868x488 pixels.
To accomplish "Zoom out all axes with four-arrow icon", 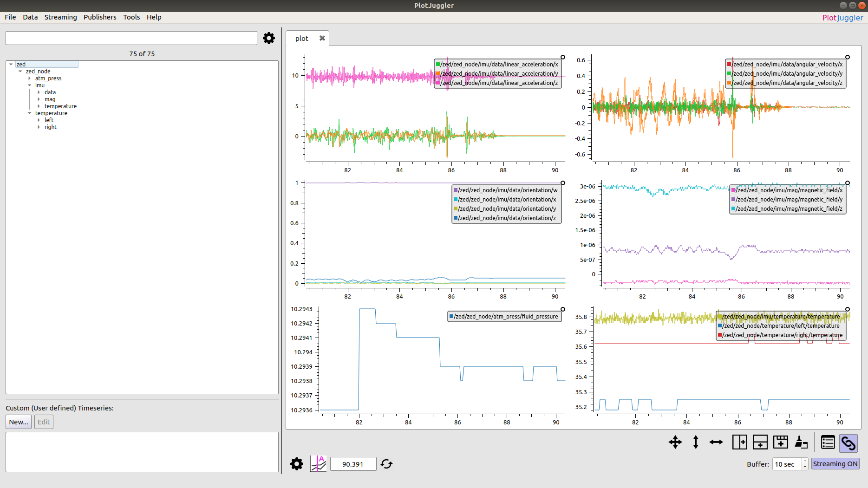I will coord(675,442).
